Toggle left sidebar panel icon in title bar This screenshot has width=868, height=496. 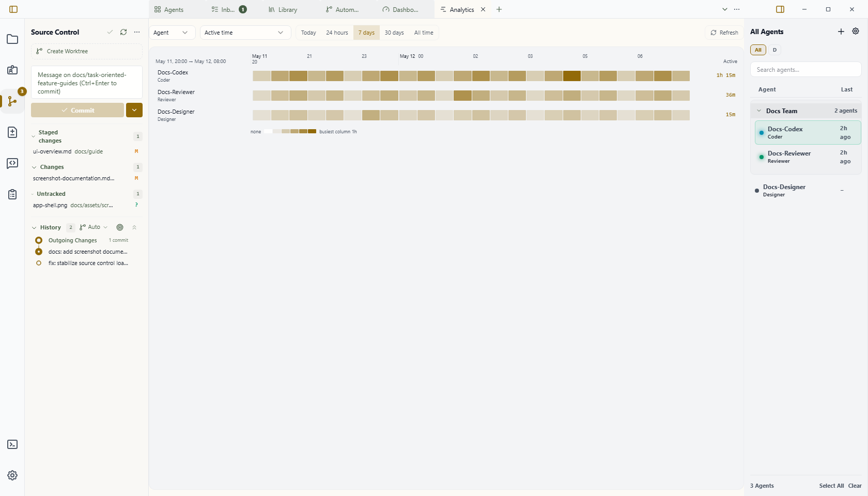[13, 9]
